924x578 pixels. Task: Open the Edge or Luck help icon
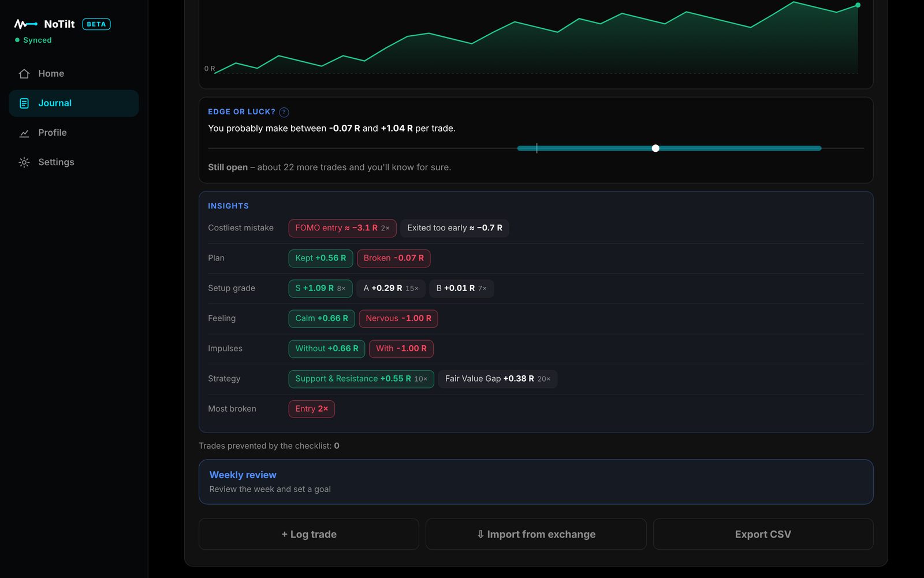click(284, 112)
